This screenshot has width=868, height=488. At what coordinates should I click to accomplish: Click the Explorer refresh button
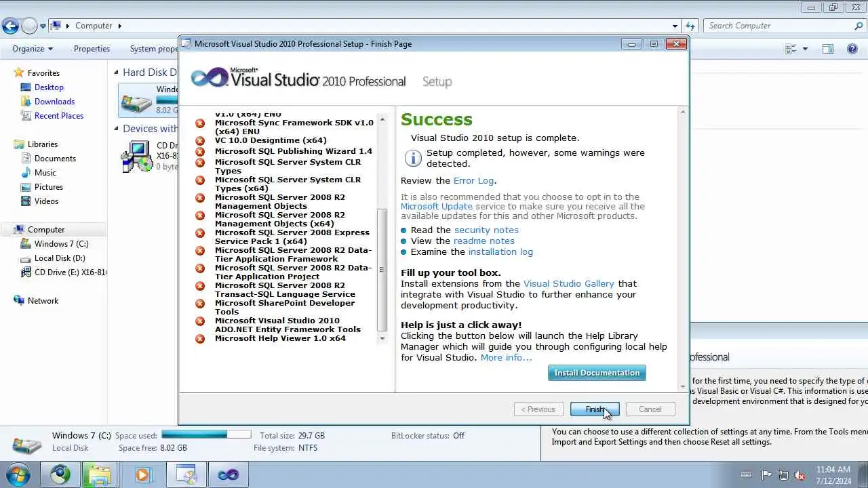[690, 26]
